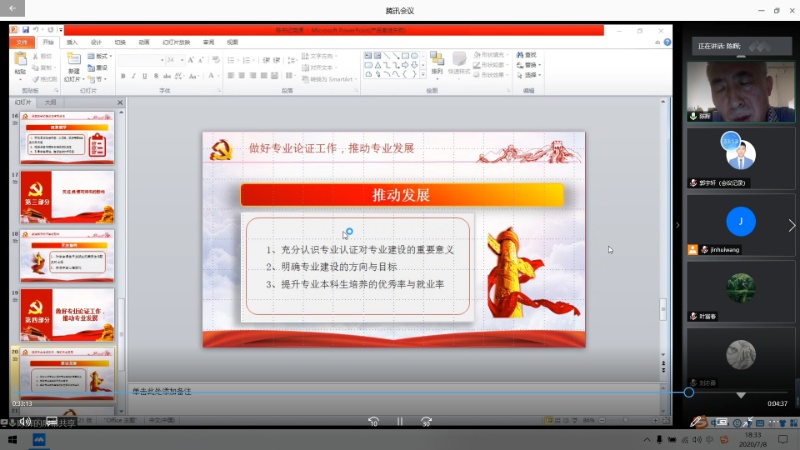The image size is (800, 450).
Task: Click the Paste icon in the PowerPoint ribbon
Action: pyautogui.click(x=20, y=64)
